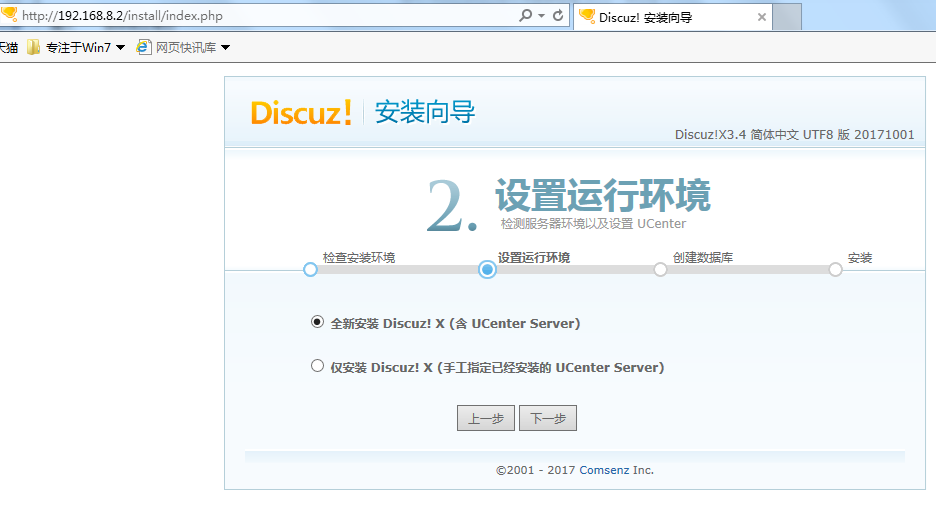
Task: Click the Discuz! logo
Action: click(301, 112)
